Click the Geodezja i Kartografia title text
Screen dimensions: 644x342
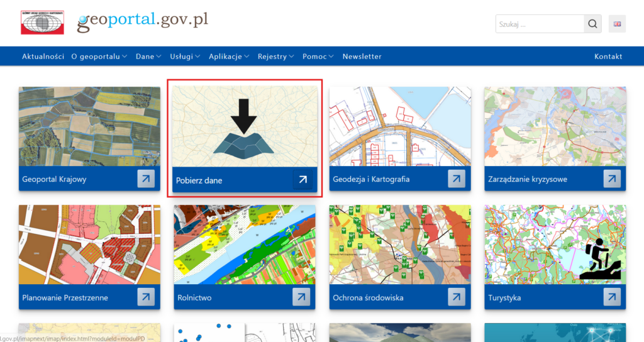[371, 179]
